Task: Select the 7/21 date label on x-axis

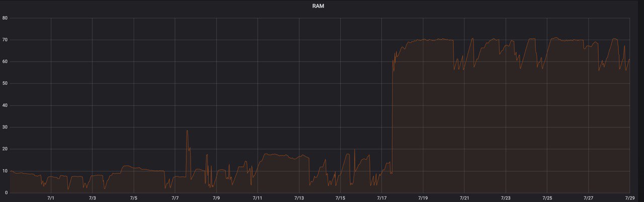Action: [x=464, y=198]
